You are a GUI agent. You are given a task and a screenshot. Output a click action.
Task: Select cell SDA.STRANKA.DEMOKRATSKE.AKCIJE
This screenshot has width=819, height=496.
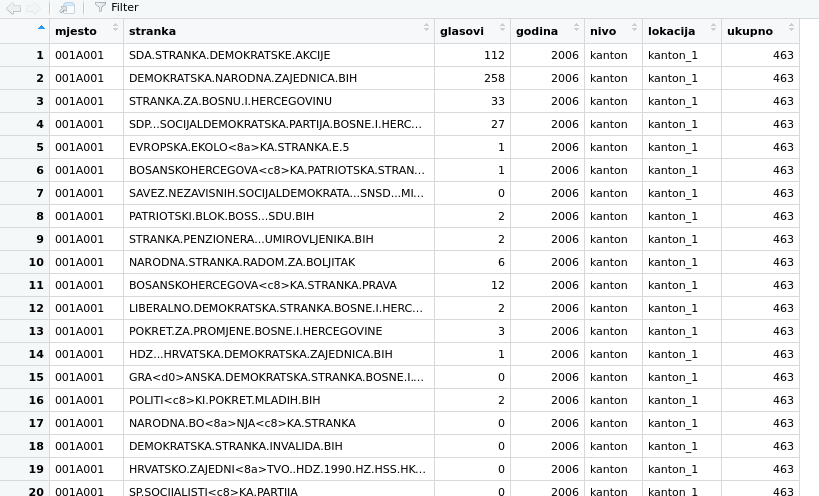tap(279, 55)
